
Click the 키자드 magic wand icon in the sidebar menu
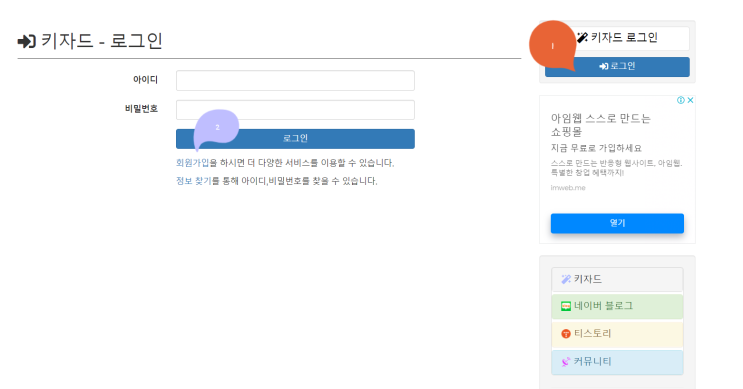pyautogui.click(x=566, y=280)
